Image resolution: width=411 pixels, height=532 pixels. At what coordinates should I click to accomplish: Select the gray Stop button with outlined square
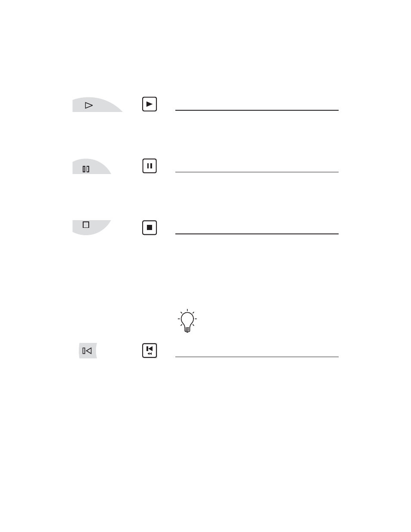click(91, 227)
